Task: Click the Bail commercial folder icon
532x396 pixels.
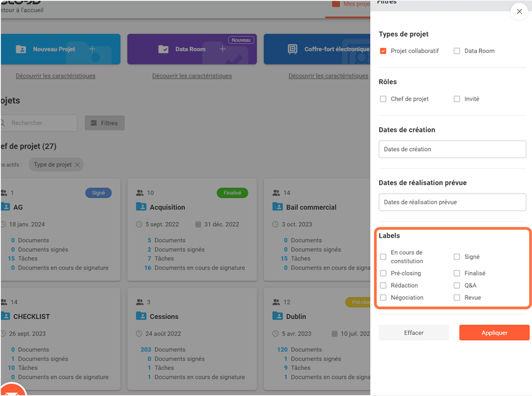Action: pos(277,207)
